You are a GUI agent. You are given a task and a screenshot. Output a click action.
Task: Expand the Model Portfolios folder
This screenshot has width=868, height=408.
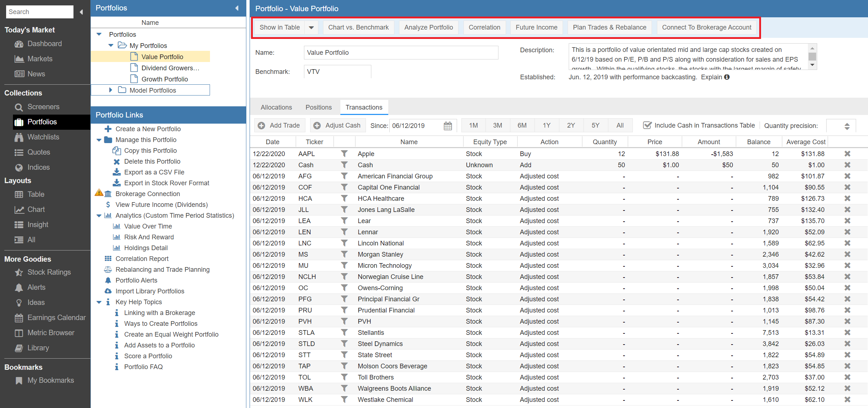(111, 90)
